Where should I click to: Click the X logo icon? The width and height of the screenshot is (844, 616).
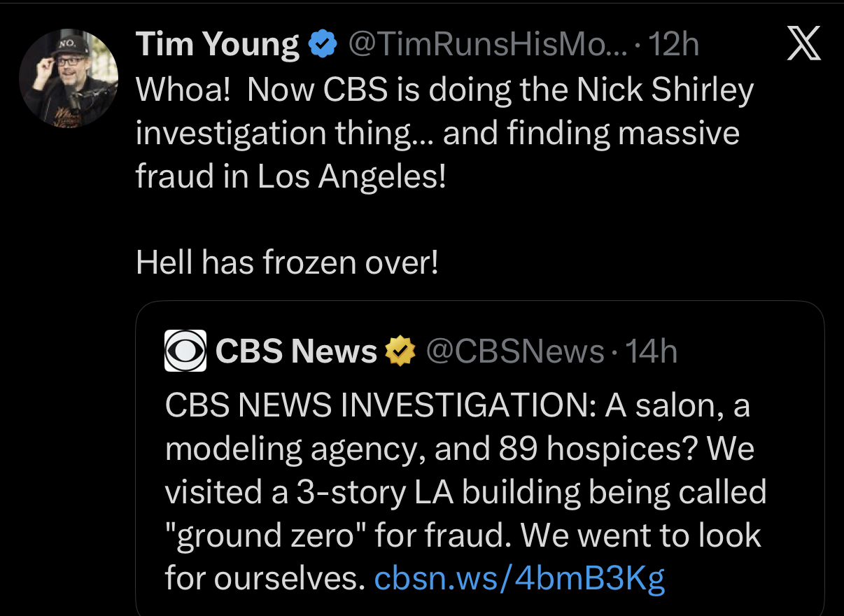[x=803, y=46]
